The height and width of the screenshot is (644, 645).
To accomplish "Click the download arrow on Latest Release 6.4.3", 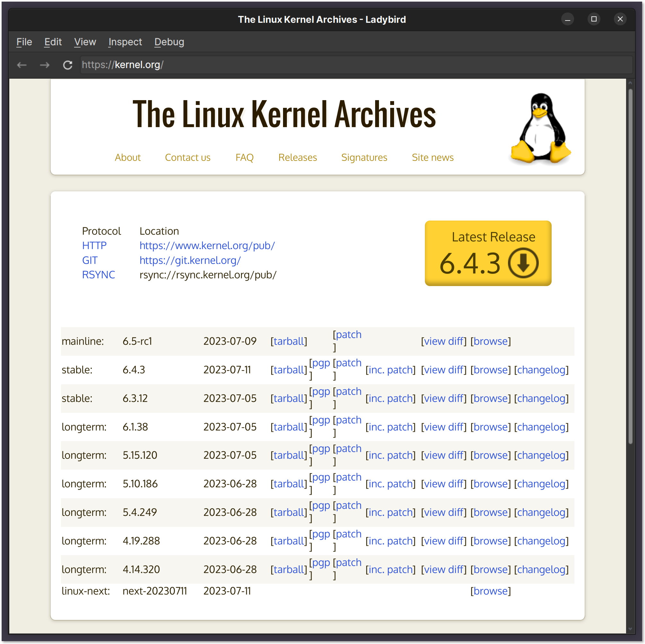I will click(523, 263).
